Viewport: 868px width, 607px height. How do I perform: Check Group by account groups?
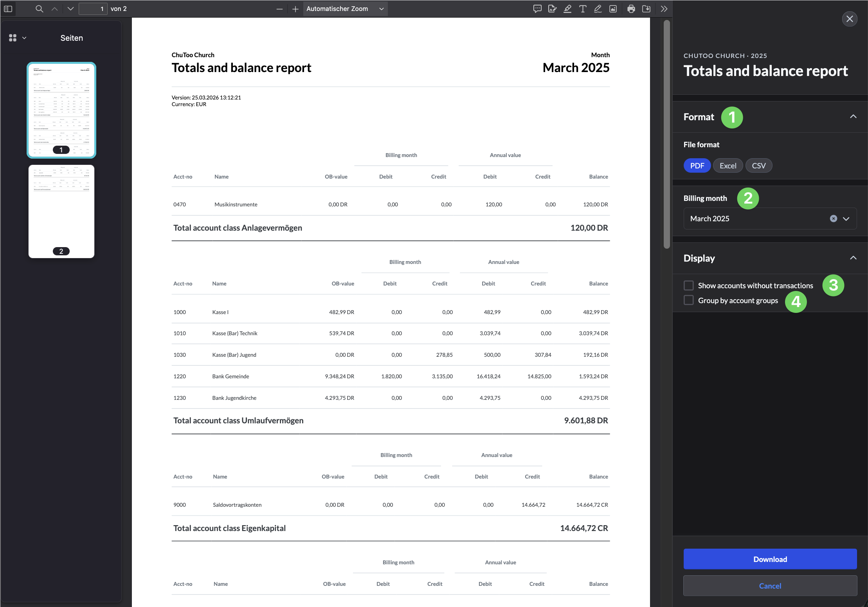click(689, 300)
